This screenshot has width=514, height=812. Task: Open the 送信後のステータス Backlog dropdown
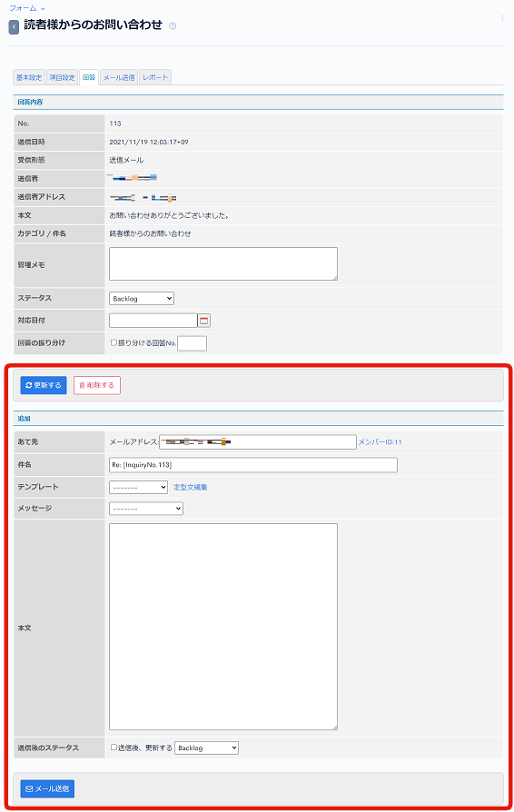coord(206,748)
